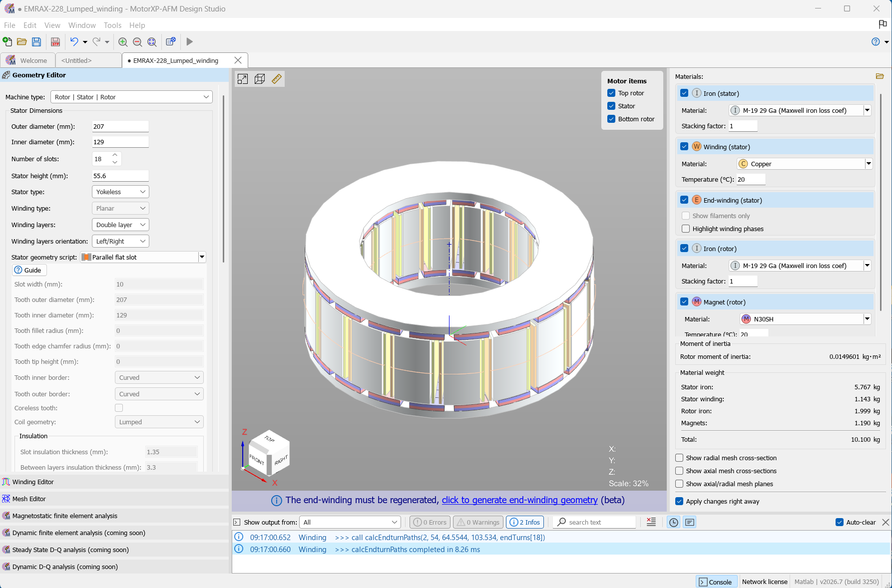
Task: Close the console output panel
Action: [x=886, y=522]
